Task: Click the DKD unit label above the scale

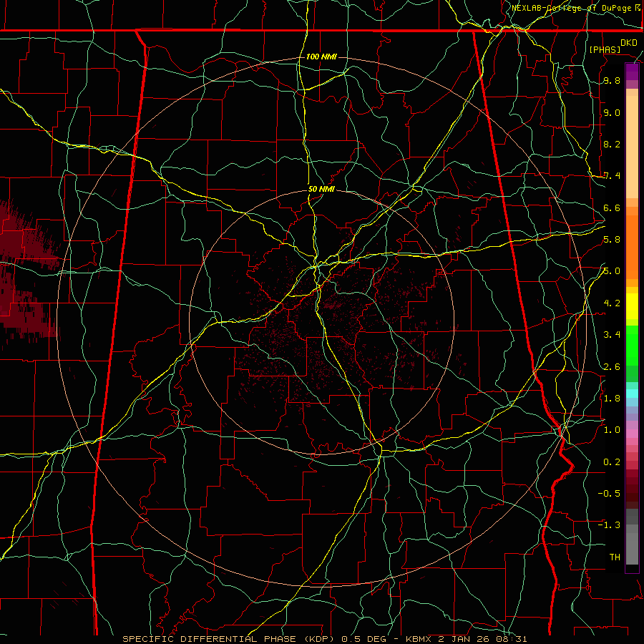Action: coord(629,42)
